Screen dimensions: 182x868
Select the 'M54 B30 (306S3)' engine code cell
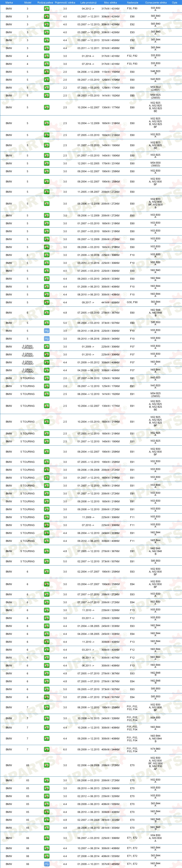pyautogui.click(x=155, y=164)
